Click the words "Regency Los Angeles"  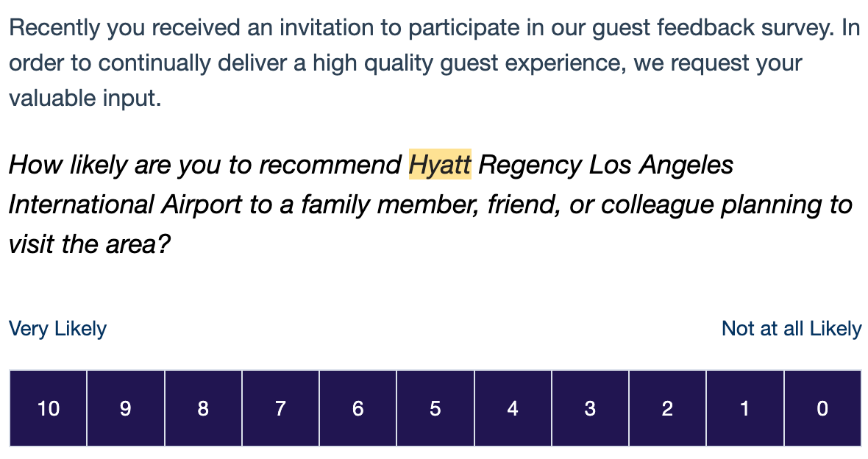(x=605, y=165)
